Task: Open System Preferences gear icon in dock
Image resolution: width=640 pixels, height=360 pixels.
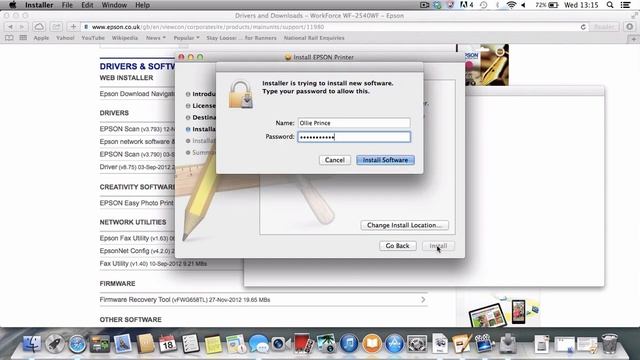Action: pyautogui.click(x=417, y=344)
